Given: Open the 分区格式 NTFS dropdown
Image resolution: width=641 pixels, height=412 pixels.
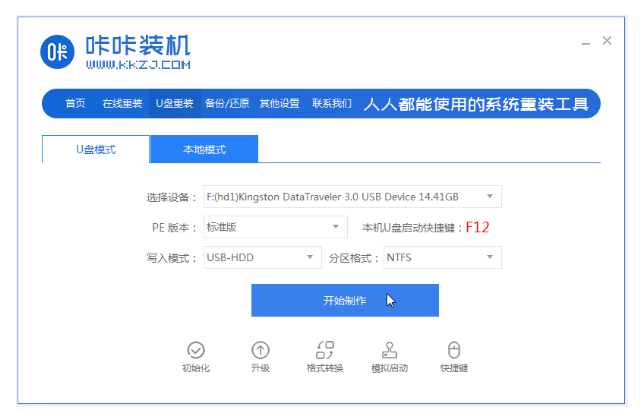Looking at the screenshot, I should 442,258.
